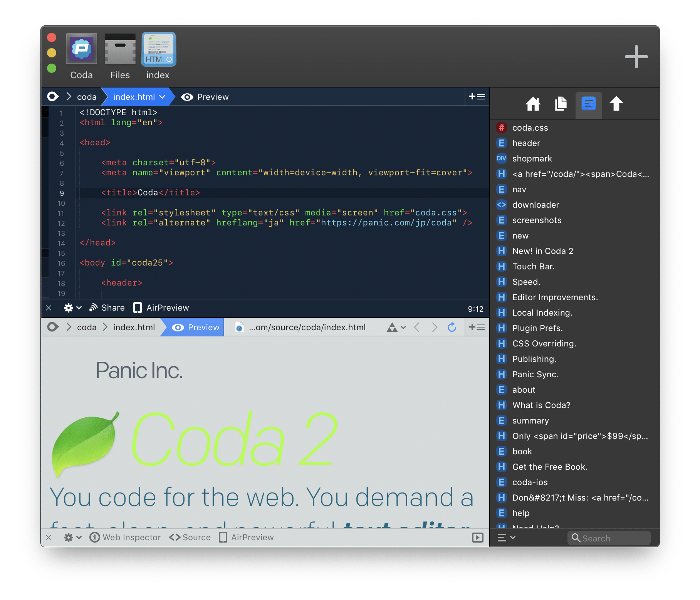700x600 pixels.
Task: Click coda folder in preview path bar
Action: click(x=87, y=327)
